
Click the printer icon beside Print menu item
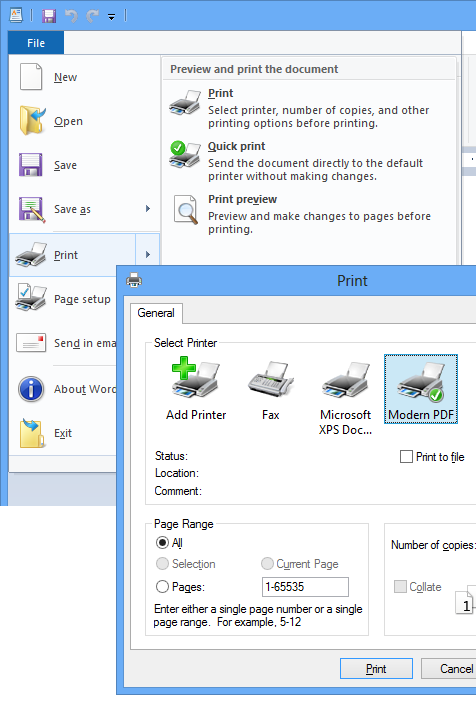click(x=31, y=255)
